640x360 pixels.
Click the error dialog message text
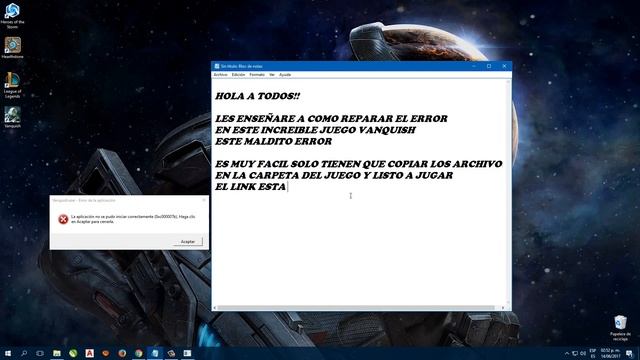tap(133, 219)
